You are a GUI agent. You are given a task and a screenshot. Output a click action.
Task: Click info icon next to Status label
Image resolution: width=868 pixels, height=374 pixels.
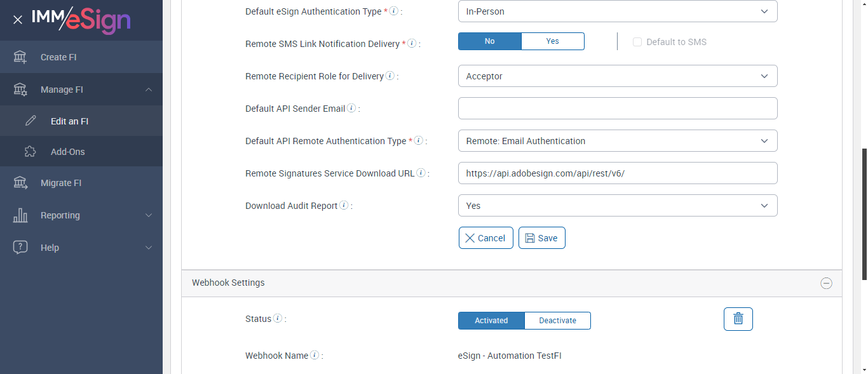[x=278, y=318]
